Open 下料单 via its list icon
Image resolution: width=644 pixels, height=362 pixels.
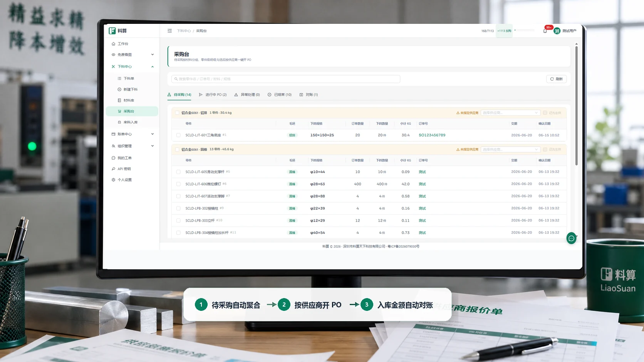(x=119, y=78)
